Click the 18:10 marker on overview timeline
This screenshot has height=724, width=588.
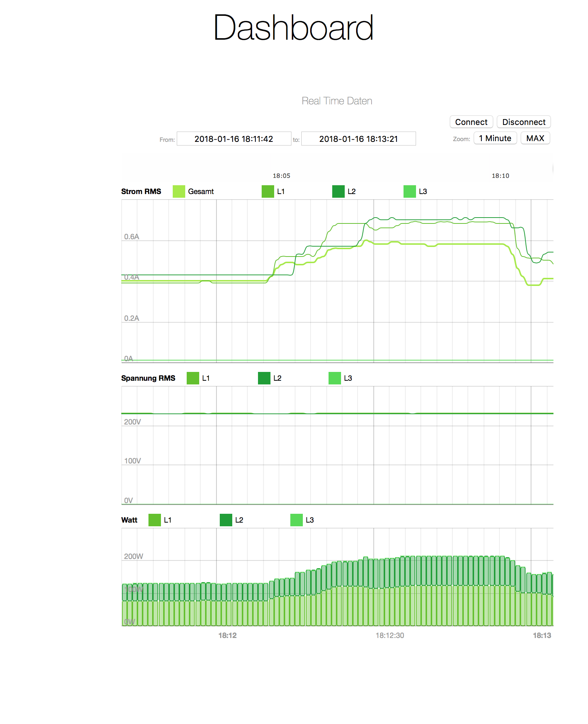pyautogui.click(x=501, y=176)
